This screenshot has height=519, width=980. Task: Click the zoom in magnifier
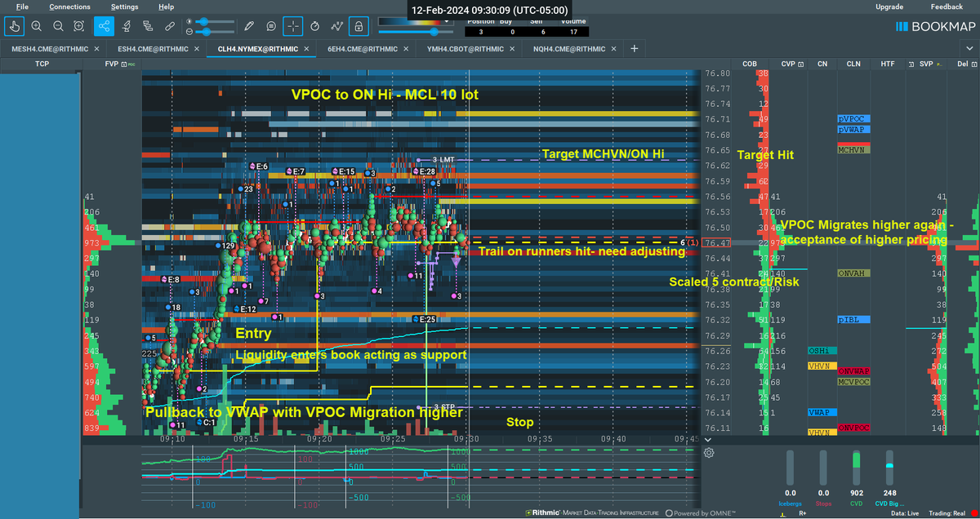pyautogui.click(x=37, y=26)
